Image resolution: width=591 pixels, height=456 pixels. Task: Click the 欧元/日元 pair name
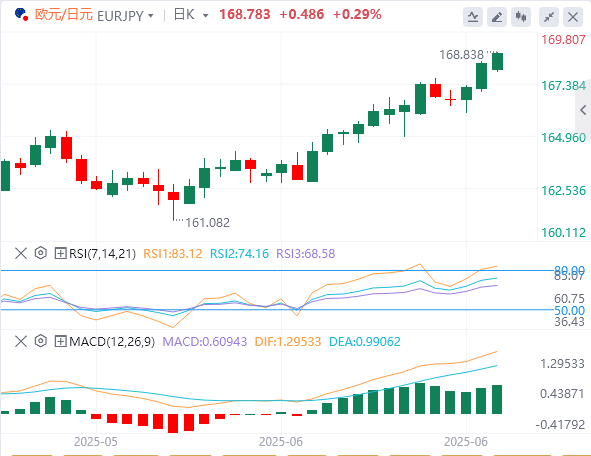tap(64, 15)
